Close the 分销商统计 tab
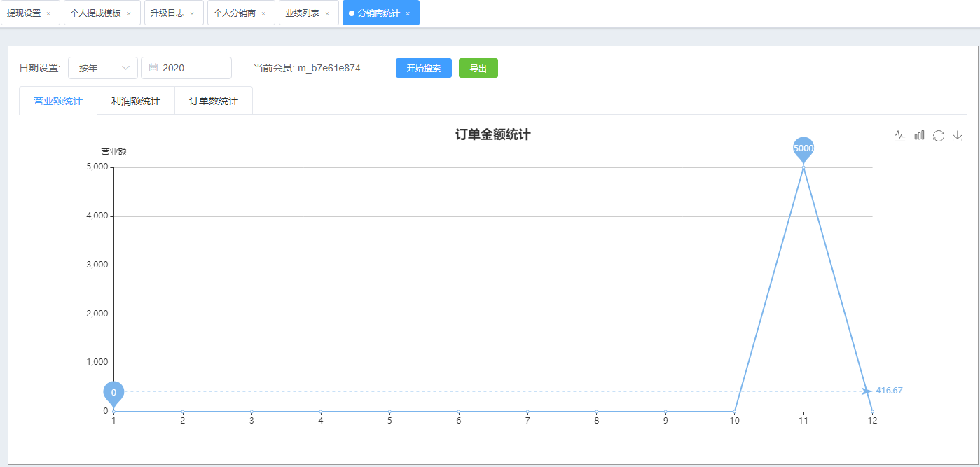Image resolution: width=980 pixels, height=467 pixels. (x=408, y=13)
